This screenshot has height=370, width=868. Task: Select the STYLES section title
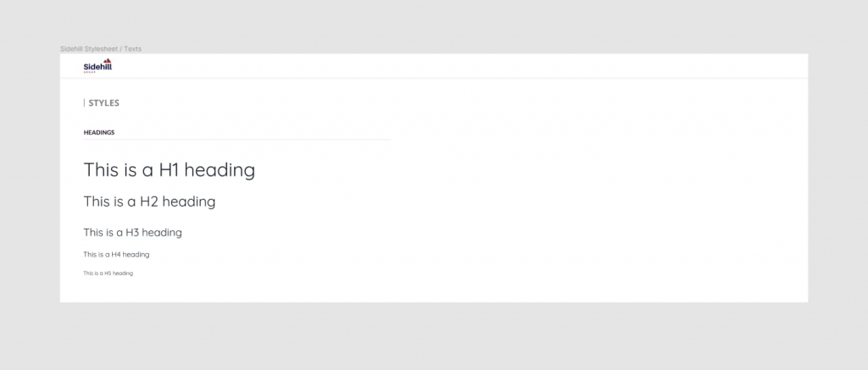(104, 102)
